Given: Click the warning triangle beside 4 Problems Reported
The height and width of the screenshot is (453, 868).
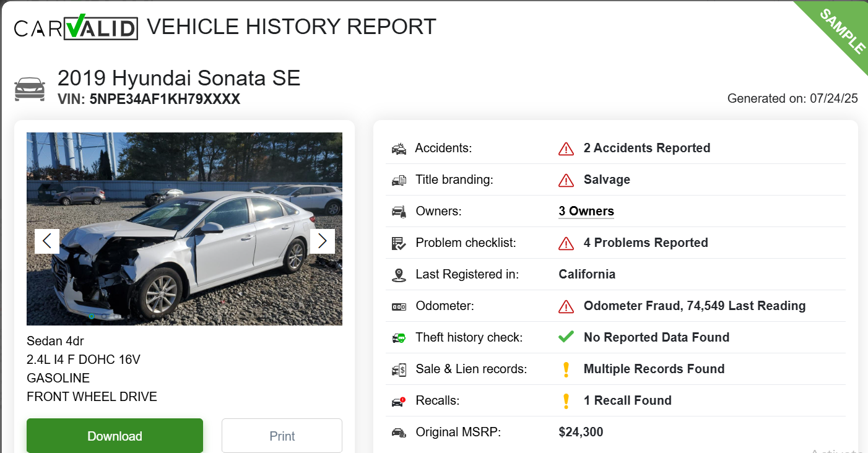Looking at the screenshot, I should tap(566, 243).
